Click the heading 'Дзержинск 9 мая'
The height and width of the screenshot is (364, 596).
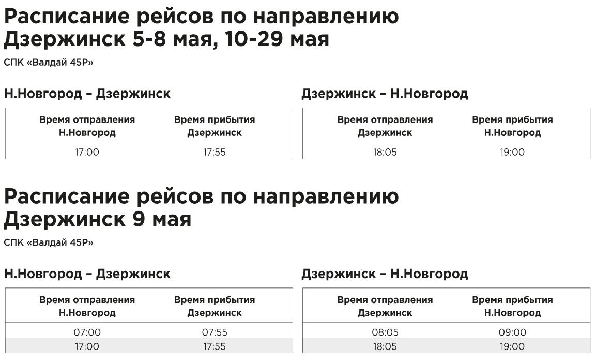pos(97,219)
